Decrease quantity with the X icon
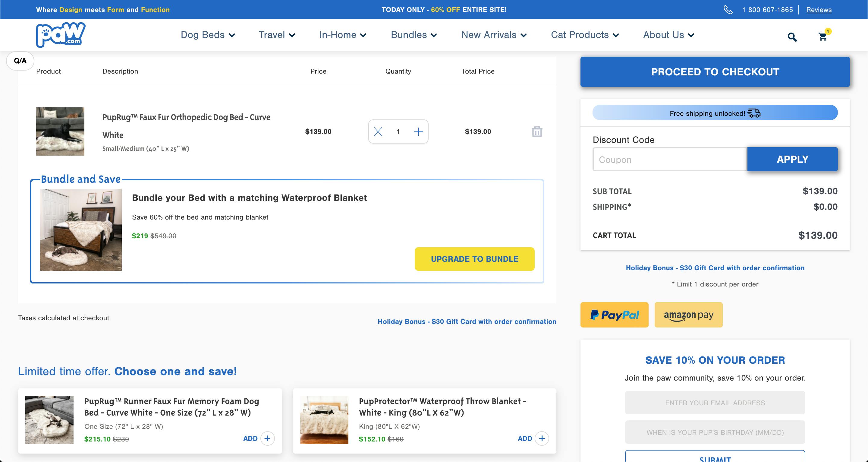This screenshot has height=462, width=868. (378, 131)
